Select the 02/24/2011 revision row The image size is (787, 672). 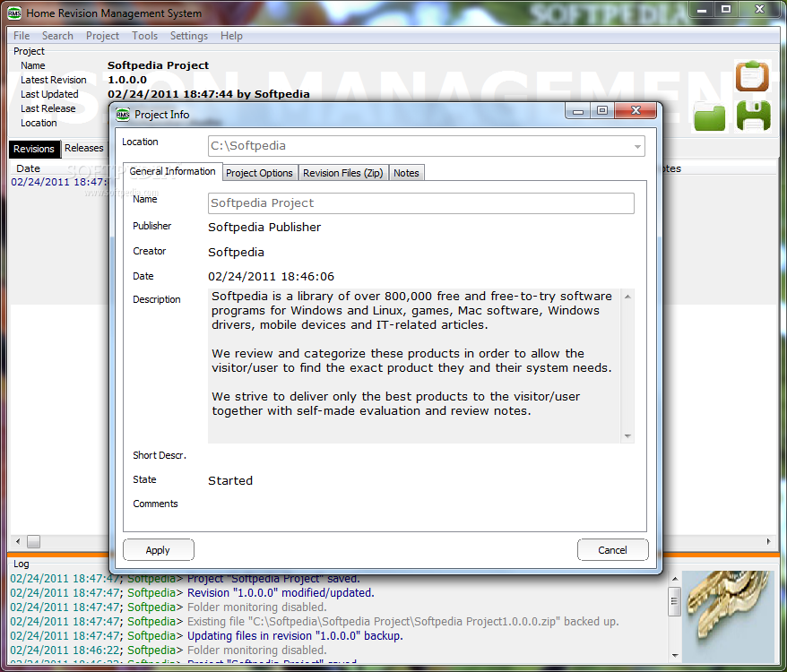tap(59, 182)
